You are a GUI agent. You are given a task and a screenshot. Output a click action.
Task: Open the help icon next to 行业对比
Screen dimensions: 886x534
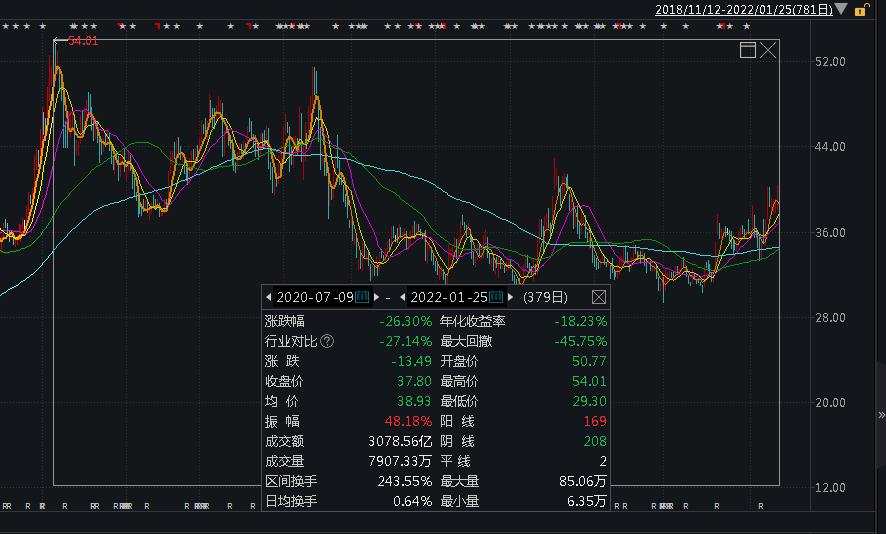point(327,341)
